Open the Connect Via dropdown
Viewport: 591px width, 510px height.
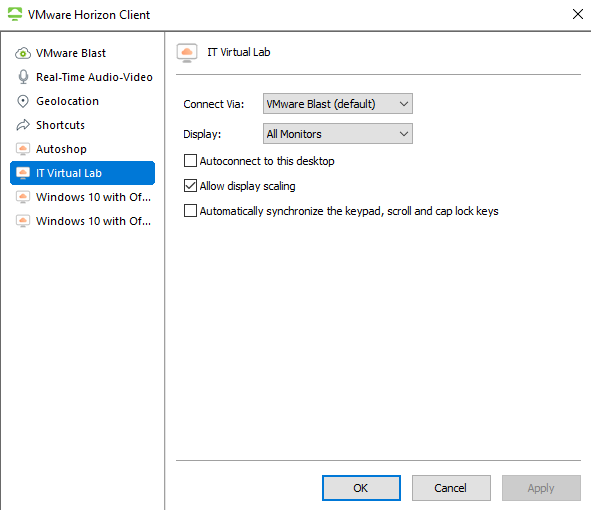338,104
